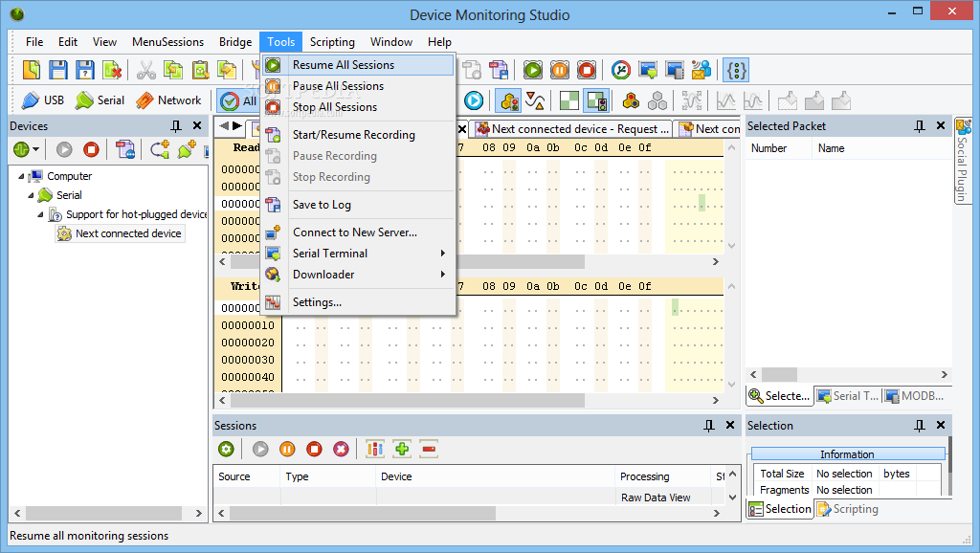
Task: Toggle honeycomb with traffic light icon
Action: pyautogui.click(x=509, y=100)
